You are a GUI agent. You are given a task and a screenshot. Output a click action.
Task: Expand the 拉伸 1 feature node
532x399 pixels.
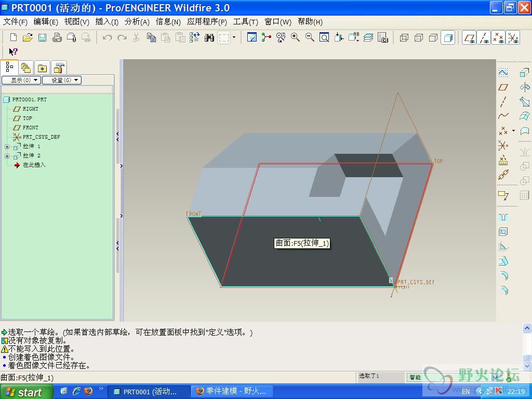(7, 147)
